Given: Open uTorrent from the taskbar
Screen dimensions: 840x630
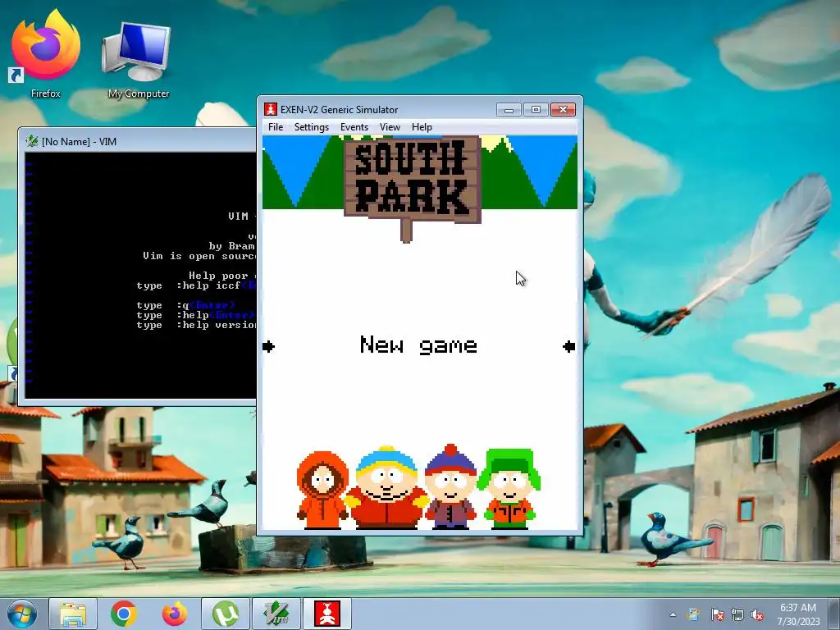Looking at the screenshot, I should pos(226,614).
